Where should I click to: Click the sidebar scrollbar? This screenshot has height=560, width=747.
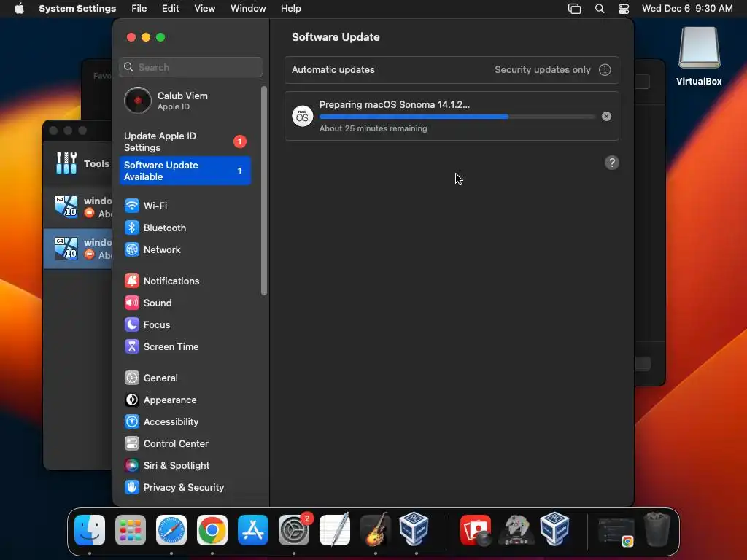click(x=264, y=190)
